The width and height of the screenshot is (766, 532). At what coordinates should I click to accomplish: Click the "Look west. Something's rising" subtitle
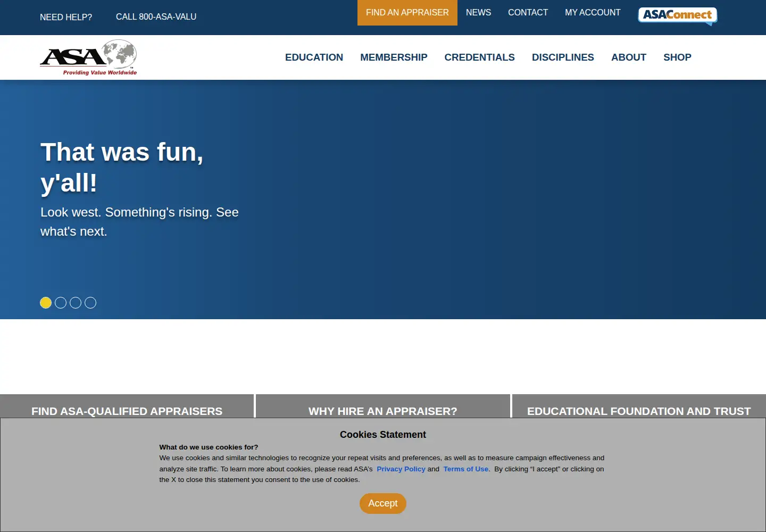(139, 222)
